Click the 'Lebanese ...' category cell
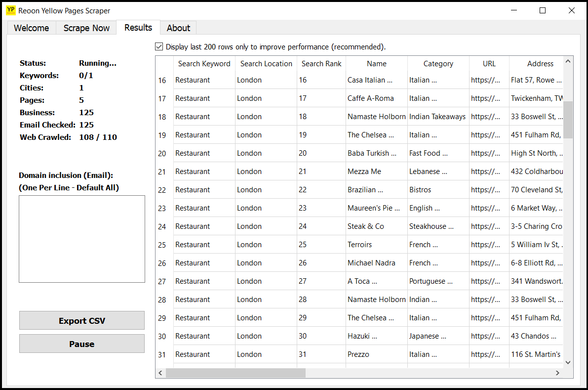This screenshot has height=390, width=588. (438, 172)
